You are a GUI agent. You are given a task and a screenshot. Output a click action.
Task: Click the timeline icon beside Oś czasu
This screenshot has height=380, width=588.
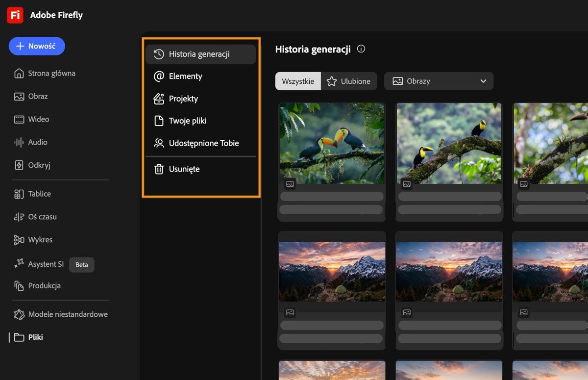click(x=19, y=217)
